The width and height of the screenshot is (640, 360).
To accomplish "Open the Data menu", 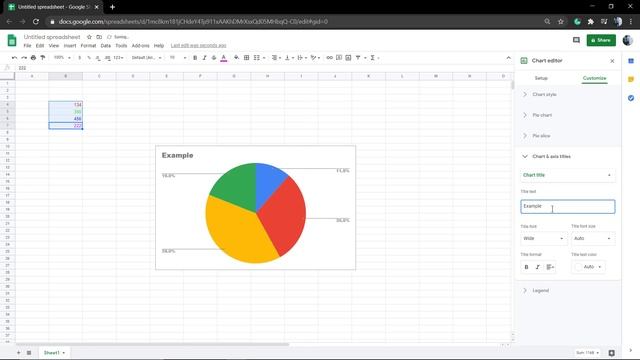I will pyautogui.click(x=106, y=46).
